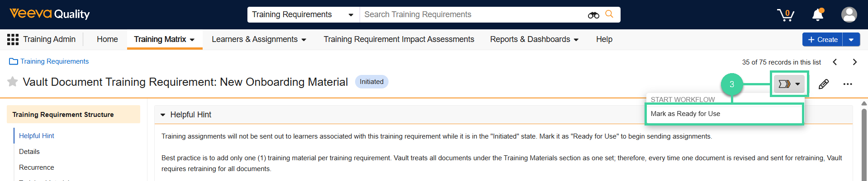The height and width of the screenshot is (181, 868).
Task: Favorite this record with the star
Action: tap(13, 82)
